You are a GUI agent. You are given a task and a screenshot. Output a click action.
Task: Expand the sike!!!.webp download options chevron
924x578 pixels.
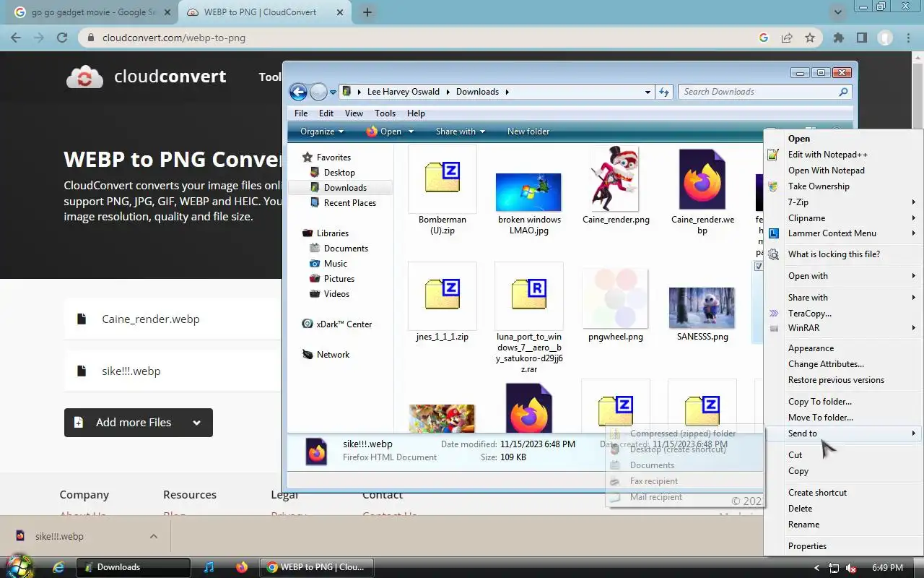click(x=153, y=536)
